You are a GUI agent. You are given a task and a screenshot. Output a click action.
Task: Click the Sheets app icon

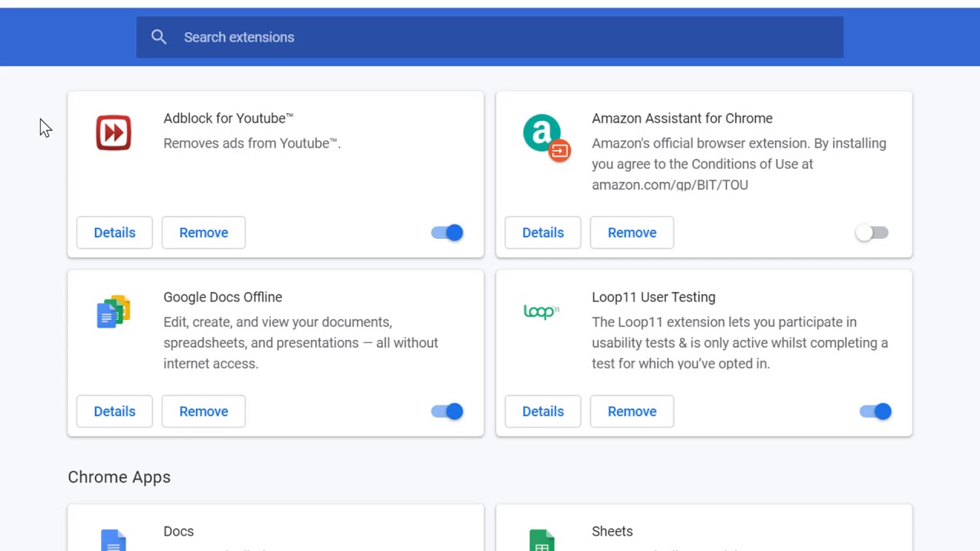(x=541, y=540)
